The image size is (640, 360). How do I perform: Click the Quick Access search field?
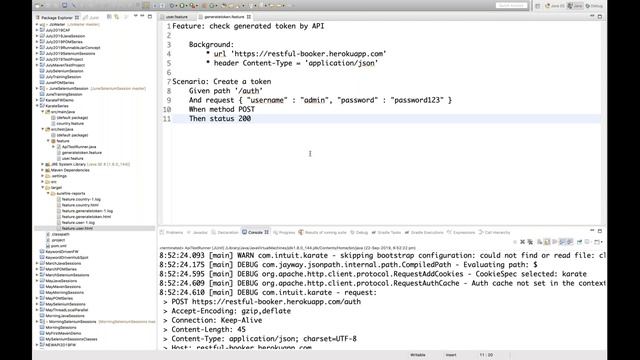coord(511,6)
